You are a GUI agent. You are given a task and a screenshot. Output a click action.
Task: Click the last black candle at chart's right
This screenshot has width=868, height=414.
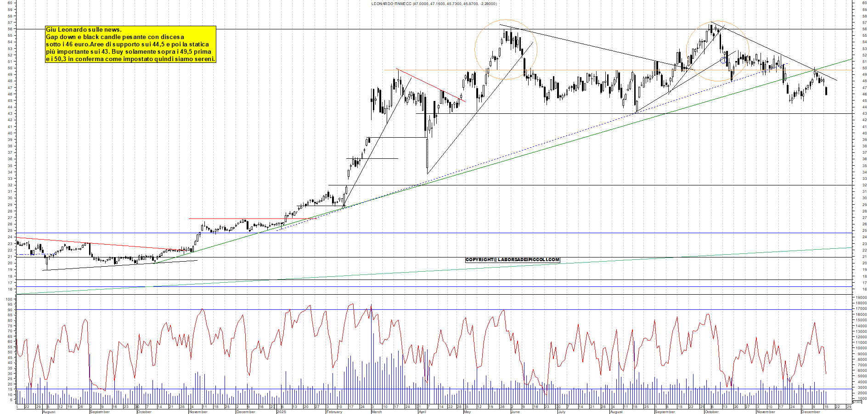pos(826,91)
